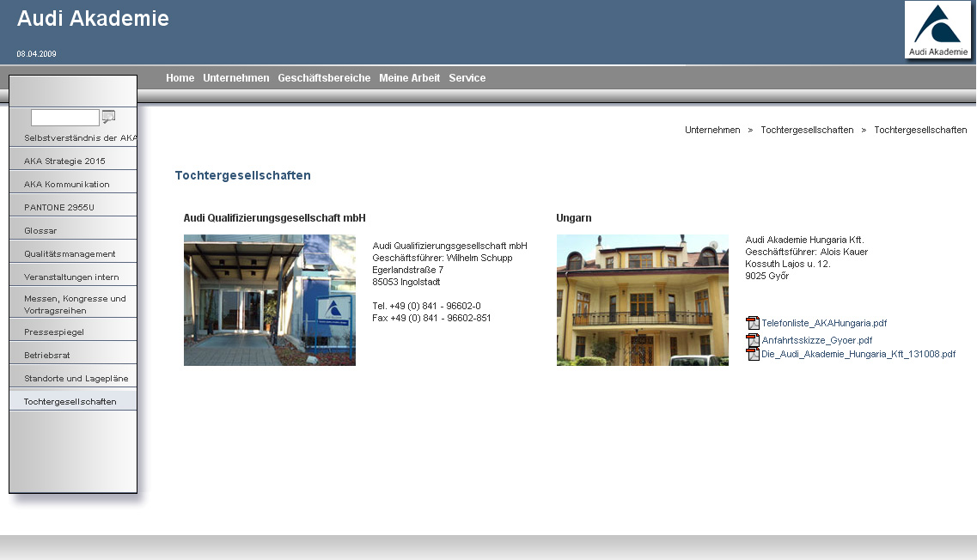
Task: Click the last Tochtergesellschaften breadcrumb
Action: (920, 130)
